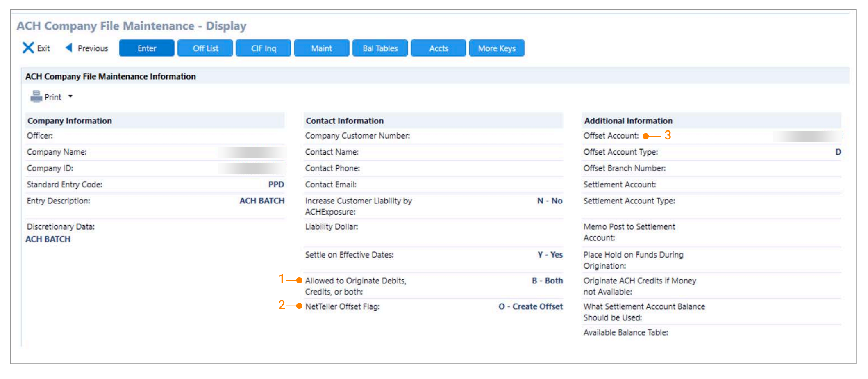The width and height of the screenshot is (868, 379).
Task: Open the Off List function
Action: click(x=205, y=48)
